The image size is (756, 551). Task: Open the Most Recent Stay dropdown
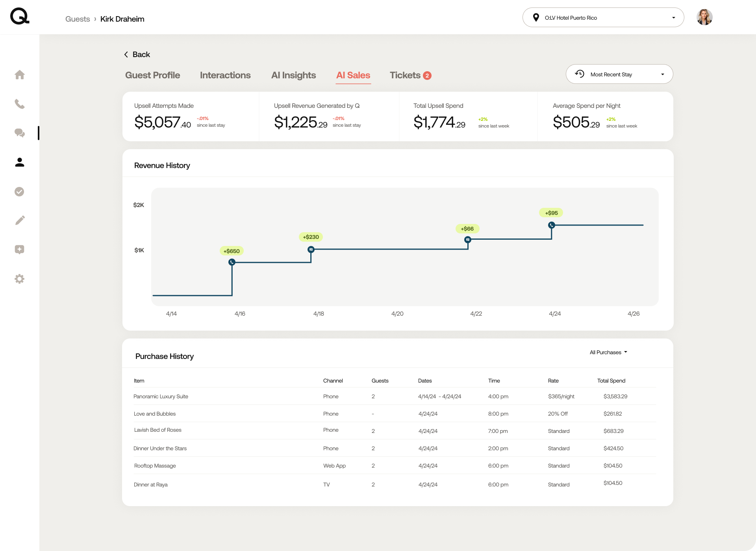point(619,74)
